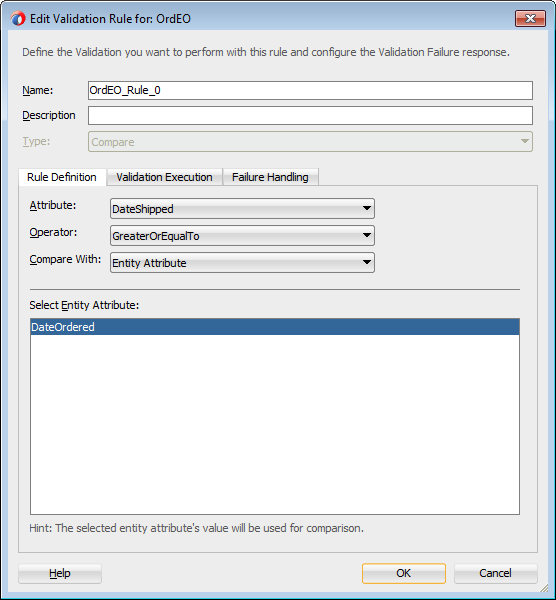Expand the Operator dropdown showing GreaterOrEqualTo

click(x=242, y=235)
